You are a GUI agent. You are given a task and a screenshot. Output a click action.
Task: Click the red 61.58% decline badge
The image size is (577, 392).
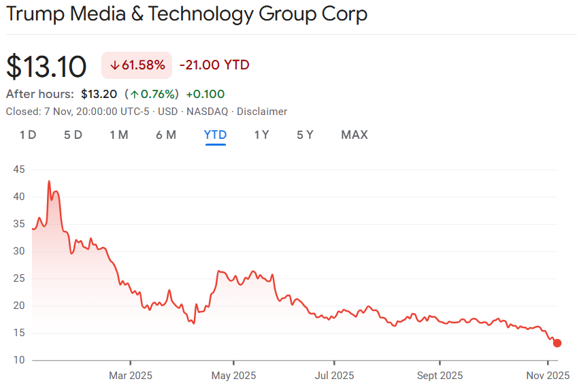point(136,65)
